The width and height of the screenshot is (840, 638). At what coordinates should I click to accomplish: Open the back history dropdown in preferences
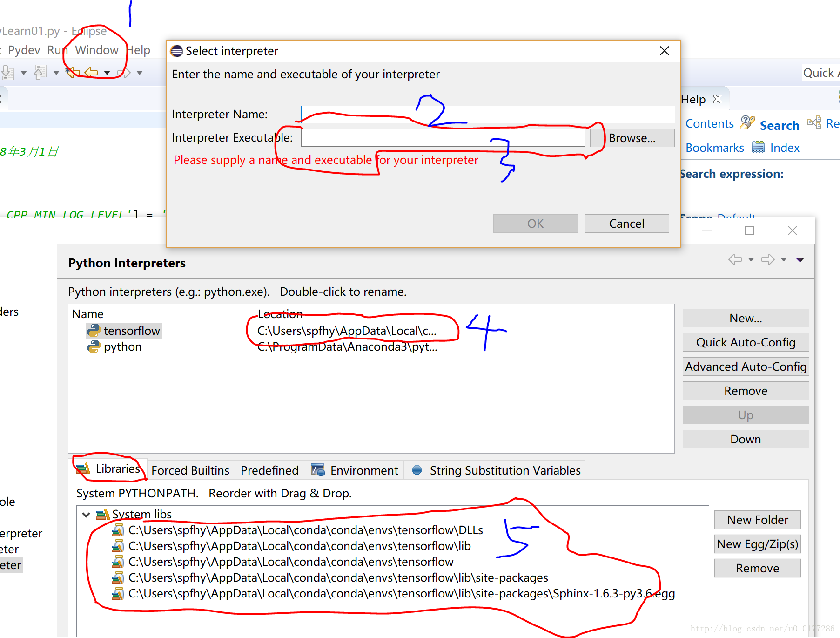coord(751,259)
